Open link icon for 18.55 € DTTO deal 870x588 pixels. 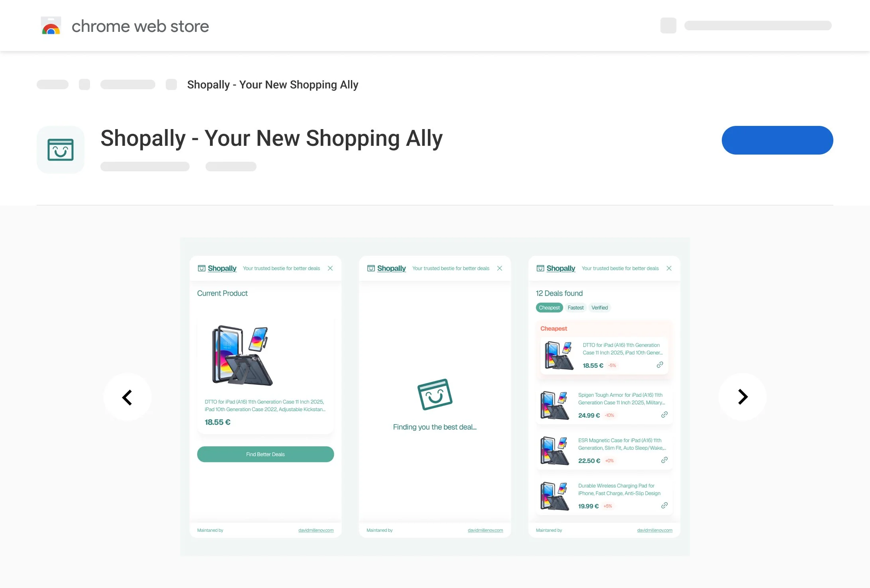pyautogui.click(x=660, y=365)
